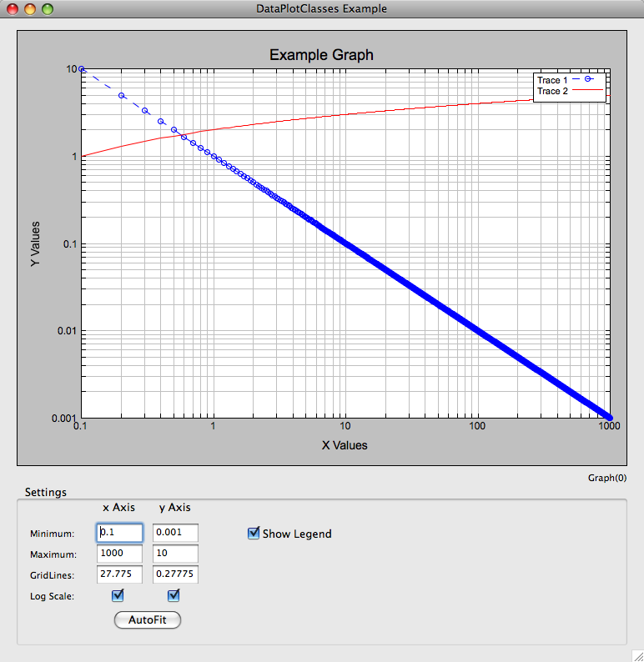The width and height of the screenshot is (644, 662).
Task: Click the X Values axis label
Action: tap(345, 445)
